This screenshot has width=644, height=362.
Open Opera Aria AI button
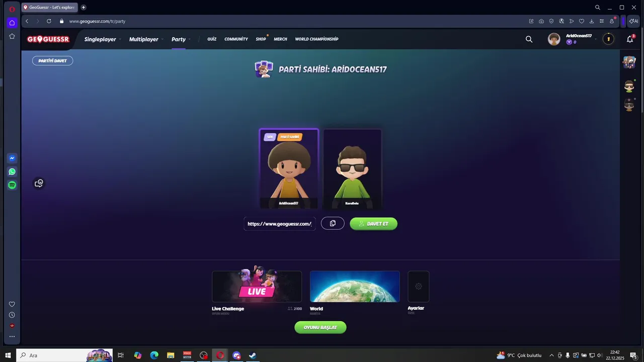tap(633, 21)
